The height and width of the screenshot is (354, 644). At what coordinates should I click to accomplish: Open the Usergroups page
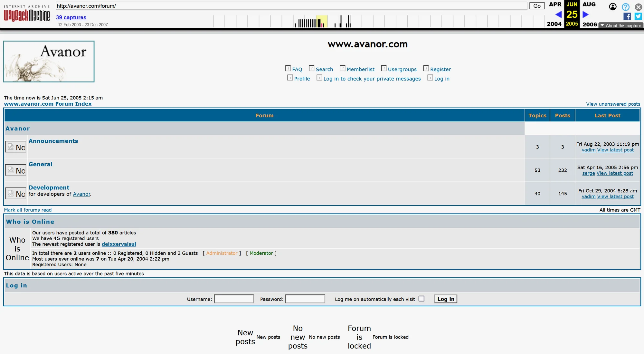(x=402, y=69)
